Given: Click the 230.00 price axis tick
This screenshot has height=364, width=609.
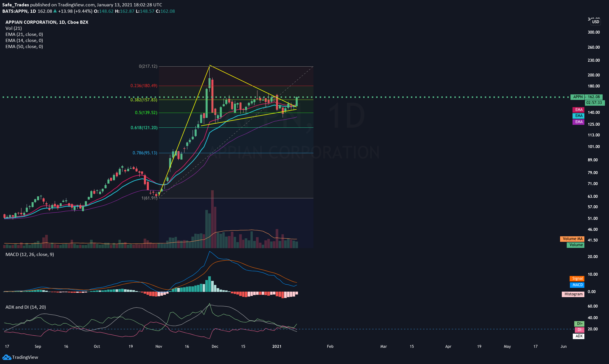Looking at the screenshot, I should 594,60.
